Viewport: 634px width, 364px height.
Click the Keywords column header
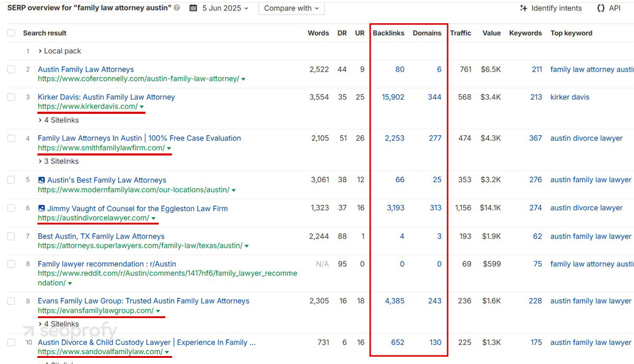[x=525, y=33]
